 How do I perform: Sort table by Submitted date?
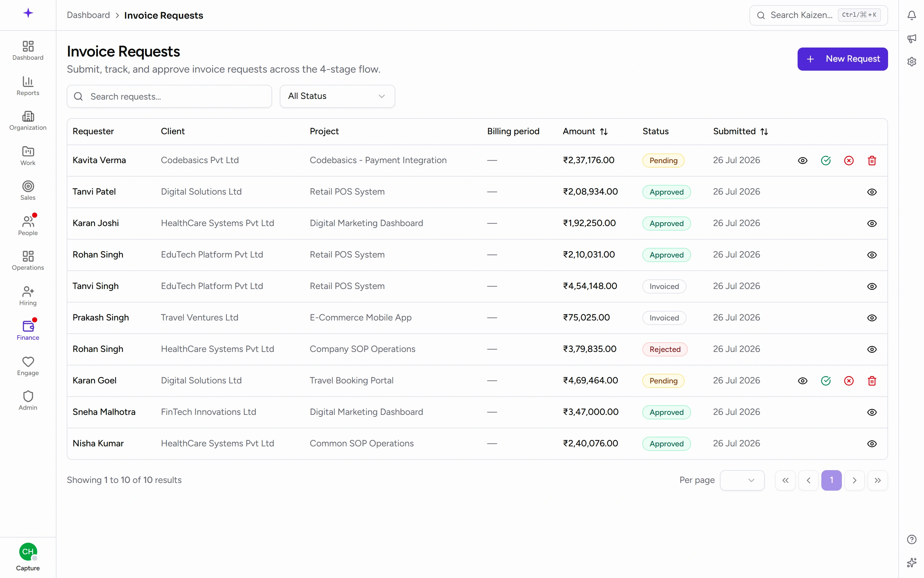[740, 132]
